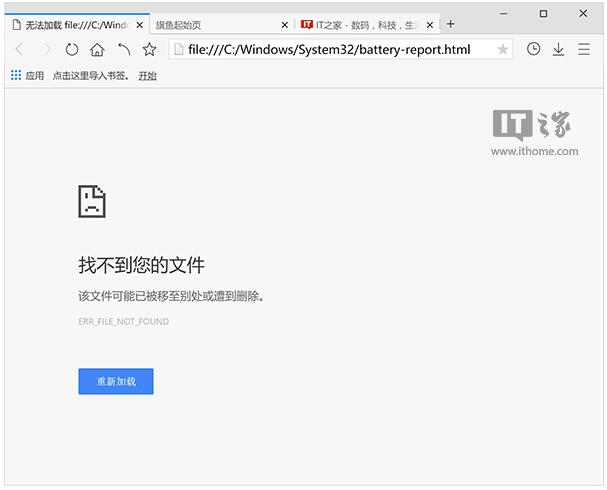Image resolution: width=607 pixels, height=490 pixels.
Task: Close the 无法加载 file tab
Action: pos(139,24)
